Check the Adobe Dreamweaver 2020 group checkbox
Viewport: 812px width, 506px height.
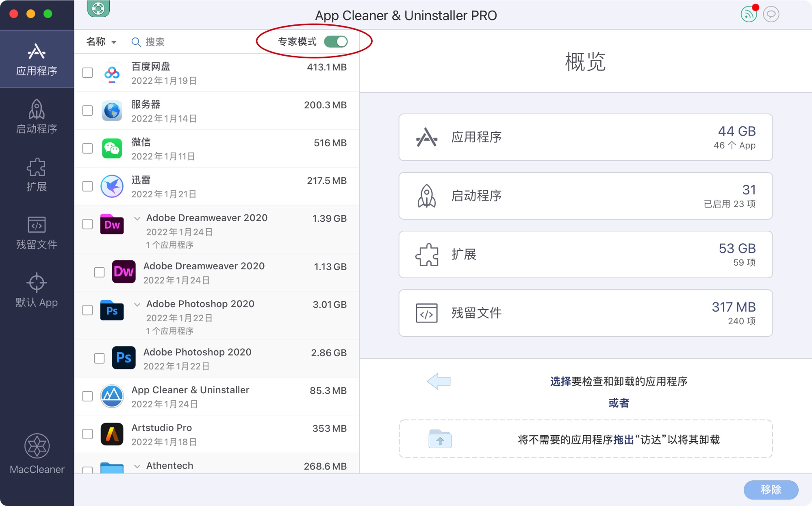[87, 224]
